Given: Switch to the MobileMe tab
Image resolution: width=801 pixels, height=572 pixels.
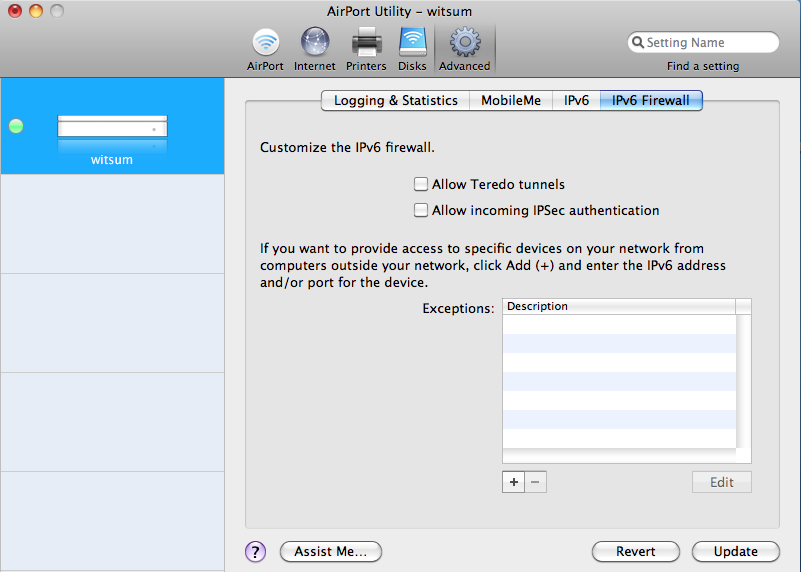Looking at the screenshot, I should [x=511, y=101].
